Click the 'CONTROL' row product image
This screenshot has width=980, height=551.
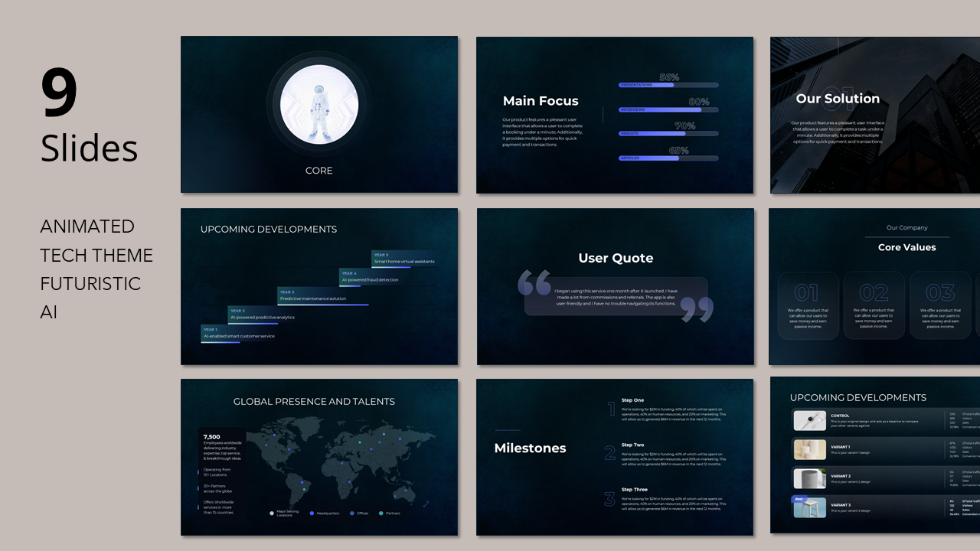point(809,421)
